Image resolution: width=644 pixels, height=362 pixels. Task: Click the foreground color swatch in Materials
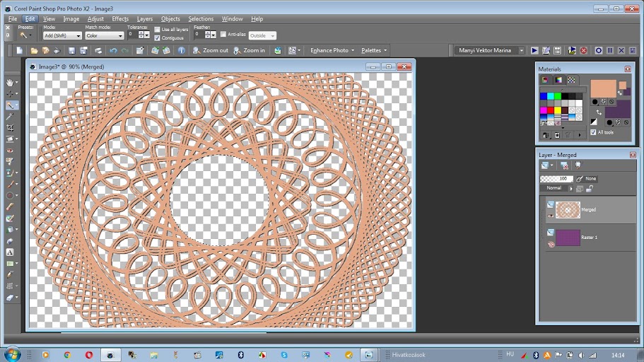[x=602, y=88]
